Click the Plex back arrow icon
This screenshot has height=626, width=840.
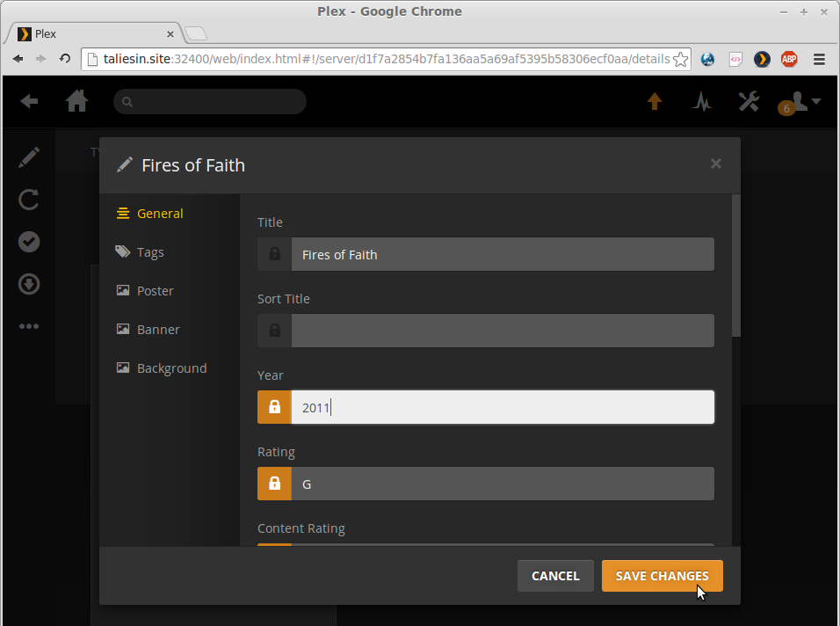tap(29, 101)
